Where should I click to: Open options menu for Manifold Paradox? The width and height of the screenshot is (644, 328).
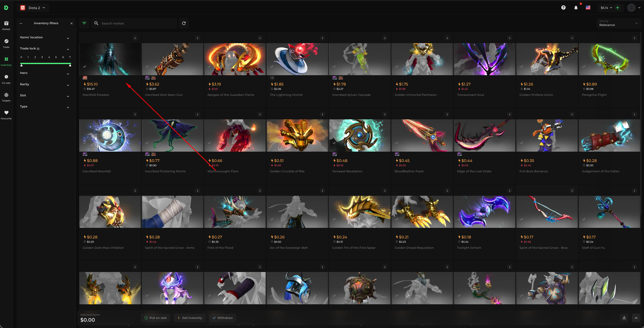pyautogui.click(x=135, y=38)
